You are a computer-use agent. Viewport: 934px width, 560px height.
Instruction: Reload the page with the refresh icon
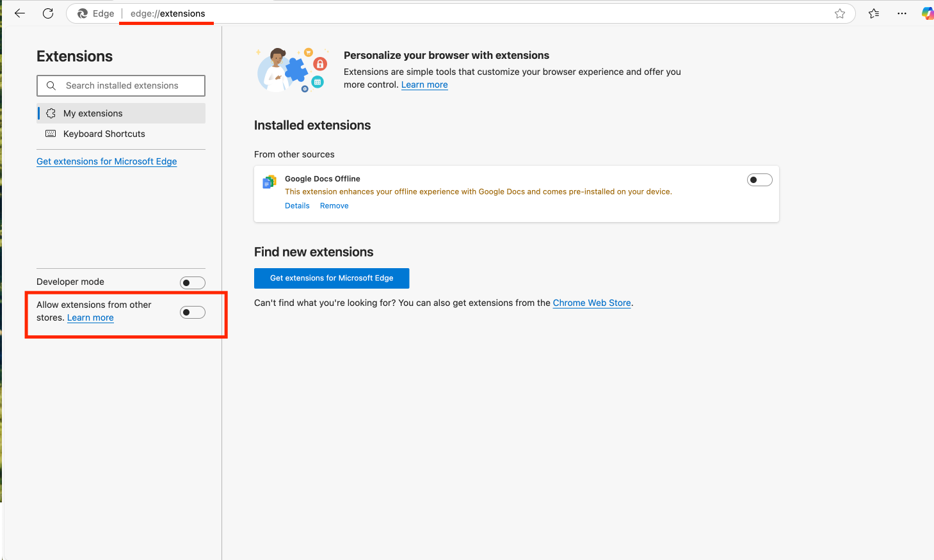[48, 13]
